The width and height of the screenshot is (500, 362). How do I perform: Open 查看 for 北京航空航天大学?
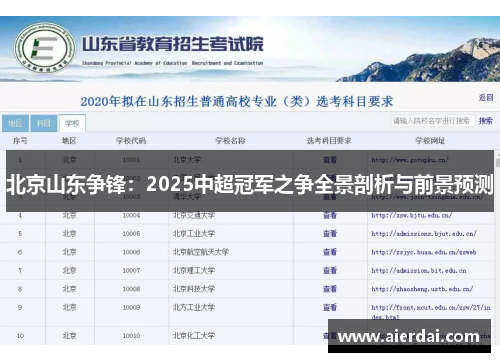pyautogui.click(x=330, y=252)
